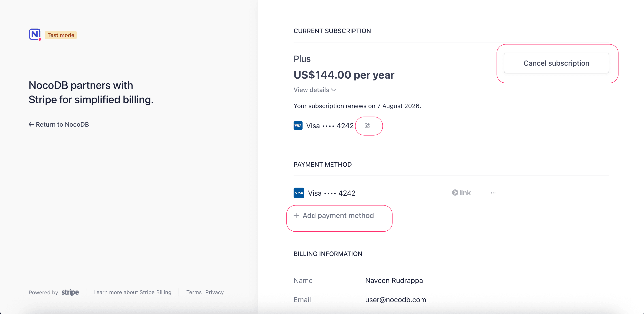
Task: Click Return to NocoDB
Action: pos(62,124)
